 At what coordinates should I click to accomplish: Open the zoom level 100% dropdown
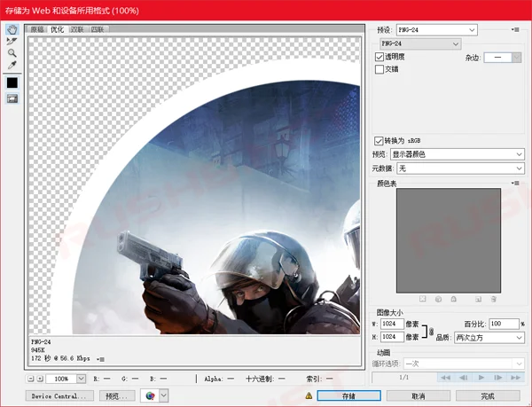click(81, 379)
